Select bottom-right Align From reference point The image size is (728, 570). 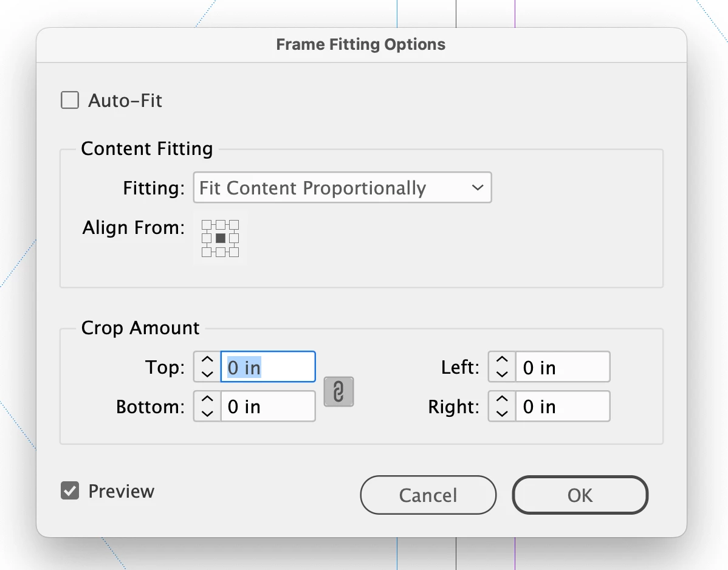click(234, 252)
